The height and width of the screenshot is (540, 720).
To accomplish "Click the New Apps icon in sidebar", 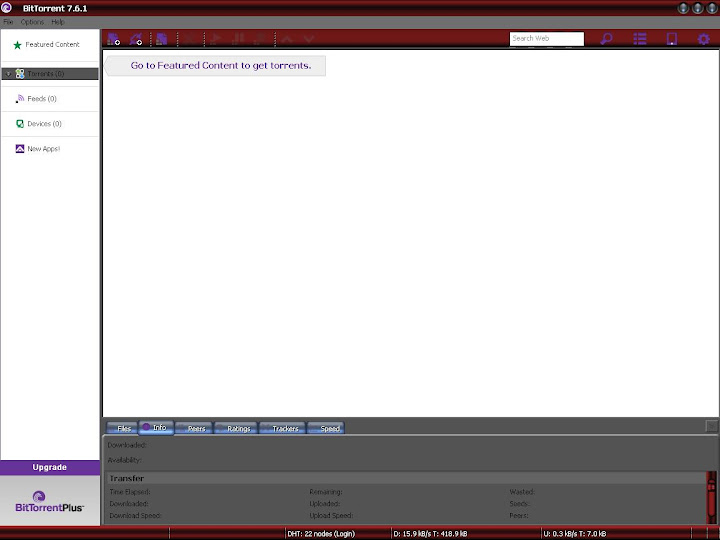I will click(20, 149).
